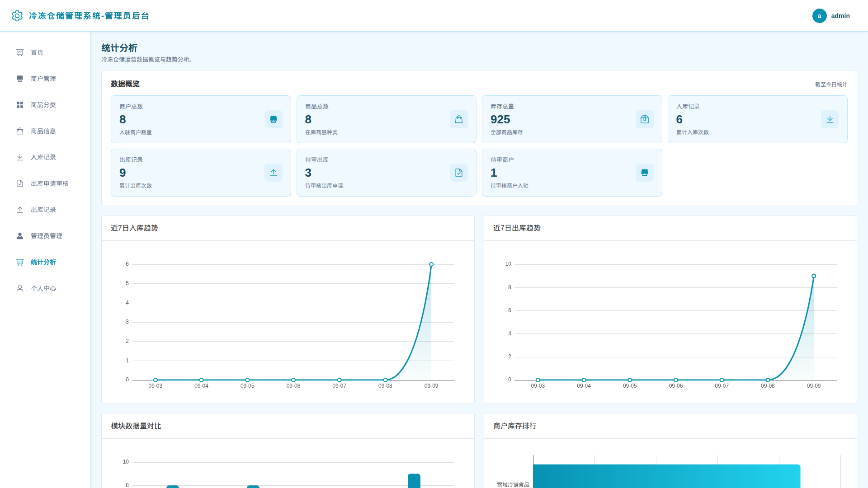Click the gear logo icon in header
This screenshot has width=868, height=488.
17,16
